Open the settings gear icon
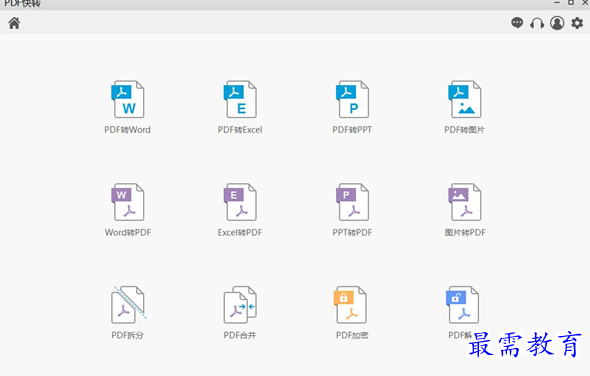Screen dimensions: 590x376 pos(577,23)
